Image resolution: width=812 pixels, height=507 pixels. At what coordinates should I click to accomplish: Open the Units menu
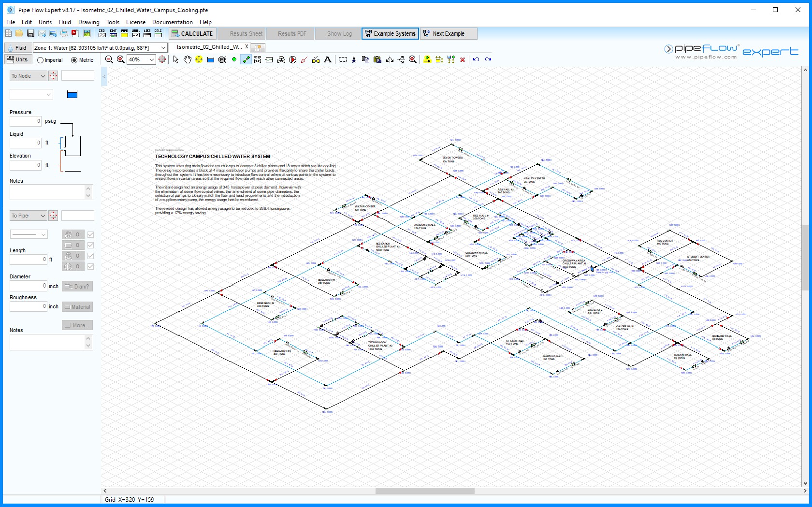point(45,22)
